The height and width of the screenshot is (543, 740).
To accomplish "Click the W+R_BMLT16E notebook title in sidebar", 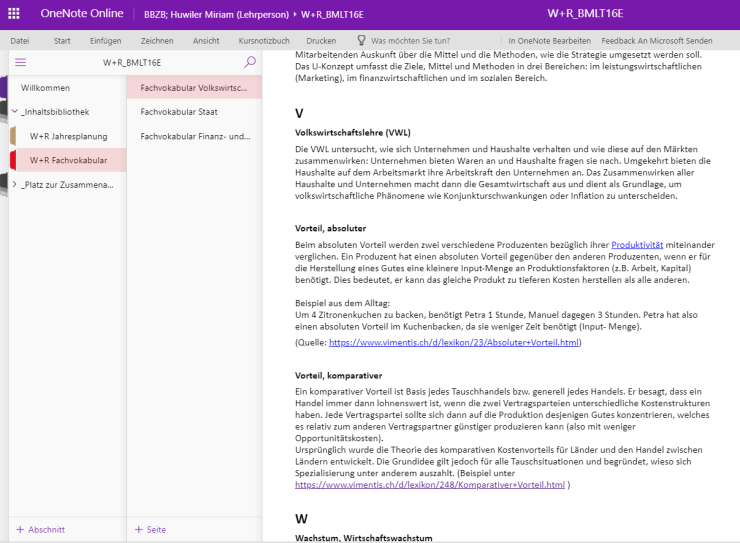I will (x=132, y=63).
